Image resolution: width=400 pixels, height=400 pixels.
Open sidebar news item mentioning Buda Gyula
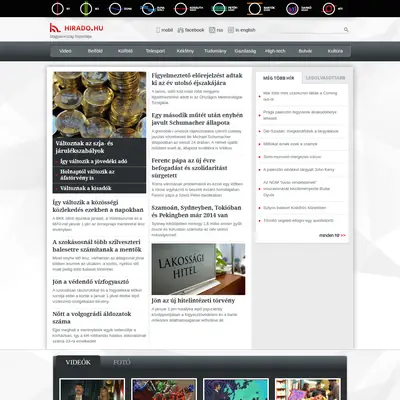pyautogui.click(x=297, y=189)
